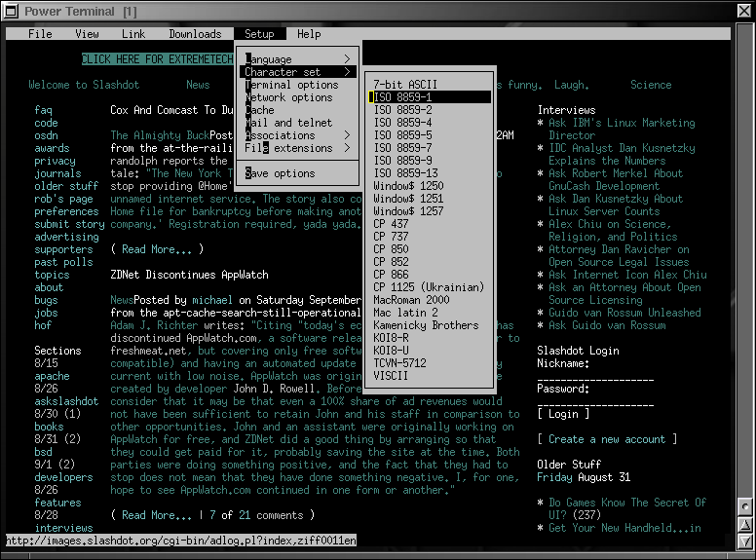
Task: Open the window menu icon in title bar
Action: coord(11,10)
